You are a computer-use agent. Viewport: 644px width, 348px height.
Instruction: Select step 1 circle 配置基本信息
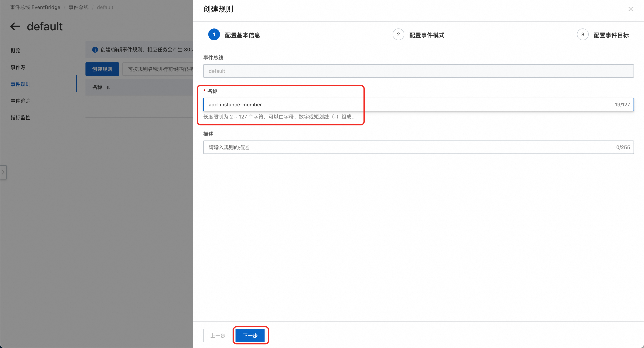[214, 35]
